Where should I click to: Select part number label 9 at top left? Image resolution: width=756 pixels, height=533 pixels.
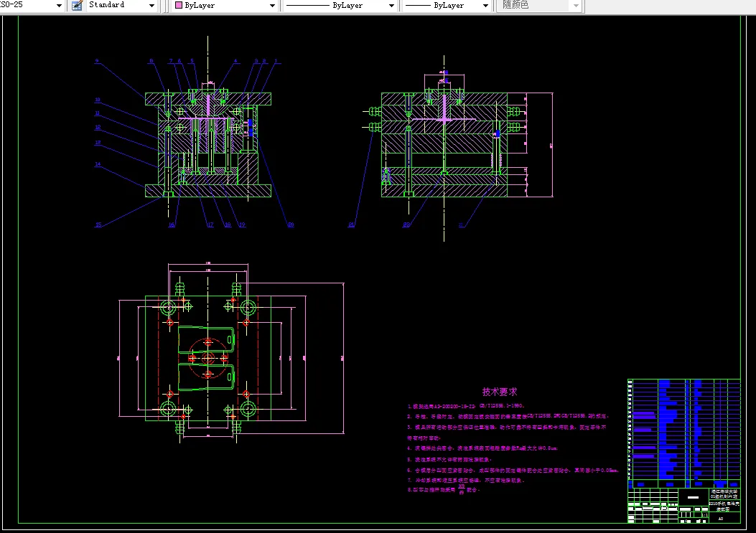pos(97,61)
